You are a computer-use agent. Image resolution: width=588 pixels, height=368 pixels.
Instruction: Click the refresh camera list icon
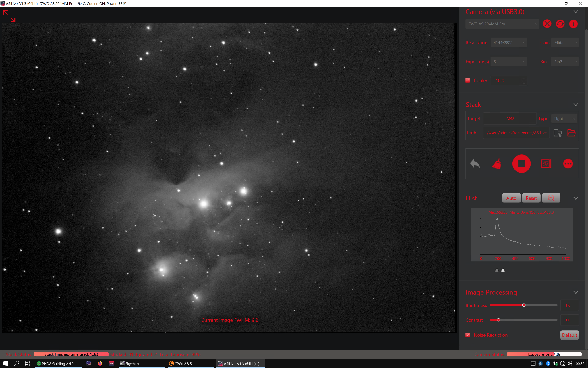(x=560, y=24)
